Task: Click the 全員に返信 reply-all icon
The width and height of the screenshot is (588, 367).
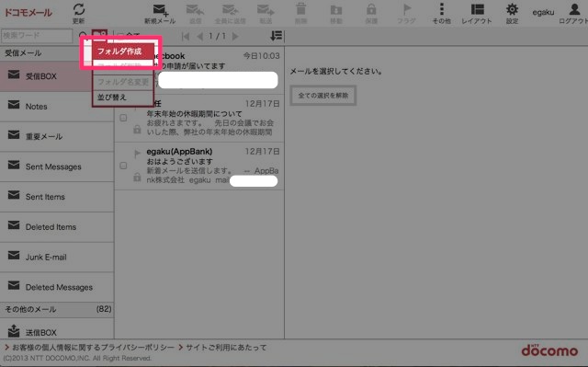Action: pyautogui.click(x=230, y=9)
